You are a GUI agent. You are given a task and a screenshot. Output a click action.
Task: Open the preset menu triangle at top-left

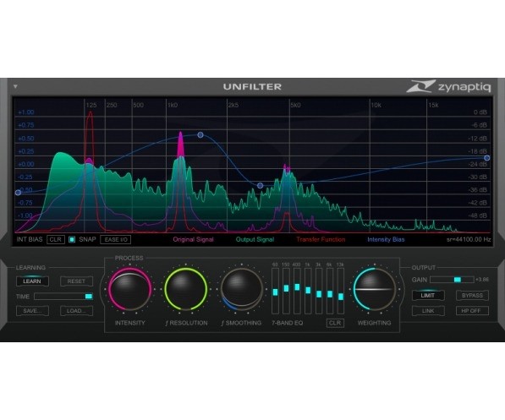[15, 87]
